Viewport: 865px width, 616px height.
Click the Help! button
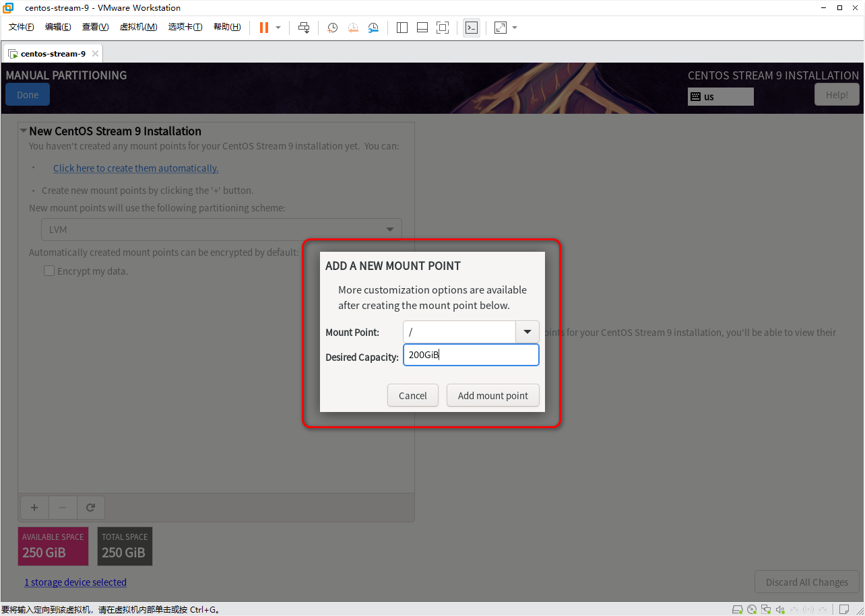tap(837, 95)
